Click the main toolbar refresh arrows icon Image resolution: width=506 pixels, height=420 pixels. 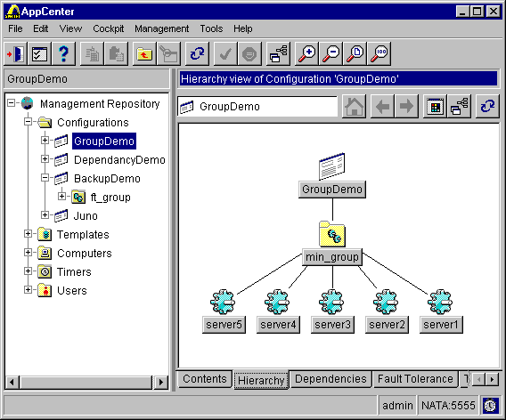pyautogui.click(x=197, y=53)
